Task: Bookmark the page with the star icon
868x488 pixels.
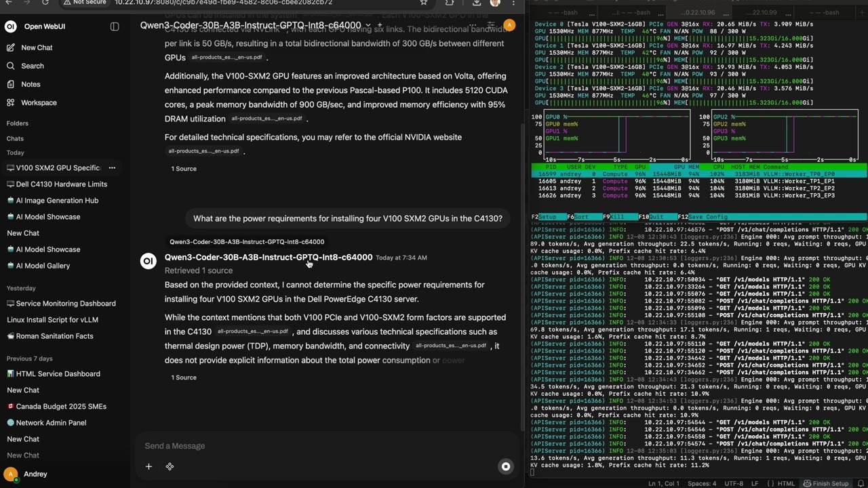Action: (x=424, y=3)
